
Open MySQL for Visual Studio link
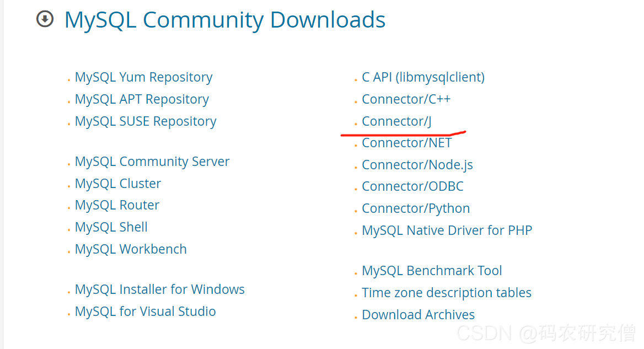tap(145, 312)
